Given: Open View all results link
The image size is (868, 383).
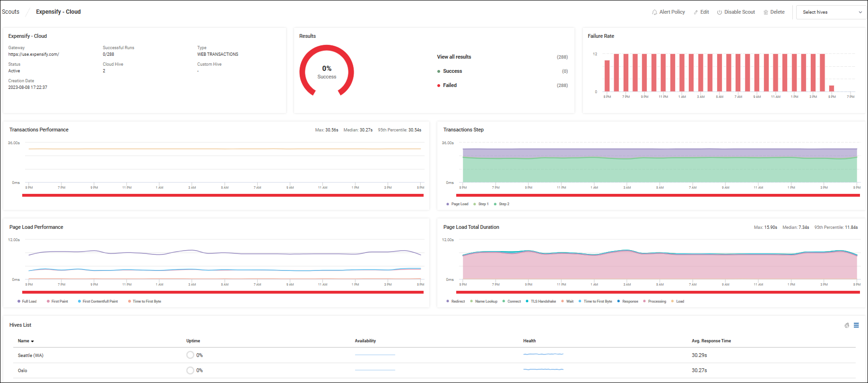Looking at the screenshot, I should tap(454, 57).
